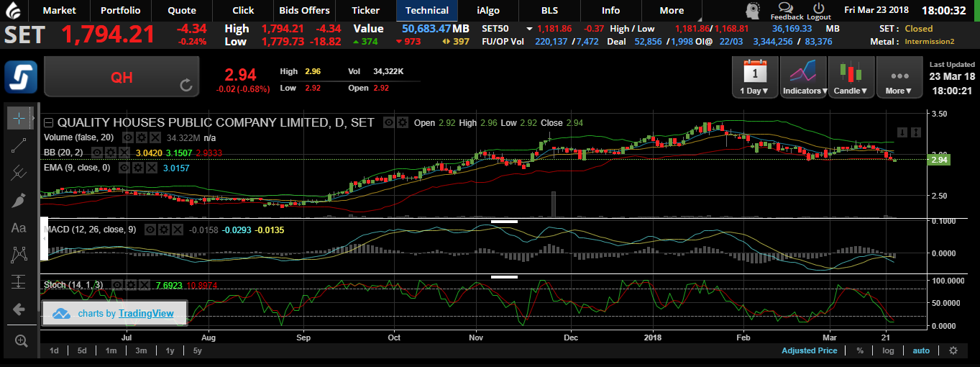Open Feedback chat bubbles icon

pos(786,7)
